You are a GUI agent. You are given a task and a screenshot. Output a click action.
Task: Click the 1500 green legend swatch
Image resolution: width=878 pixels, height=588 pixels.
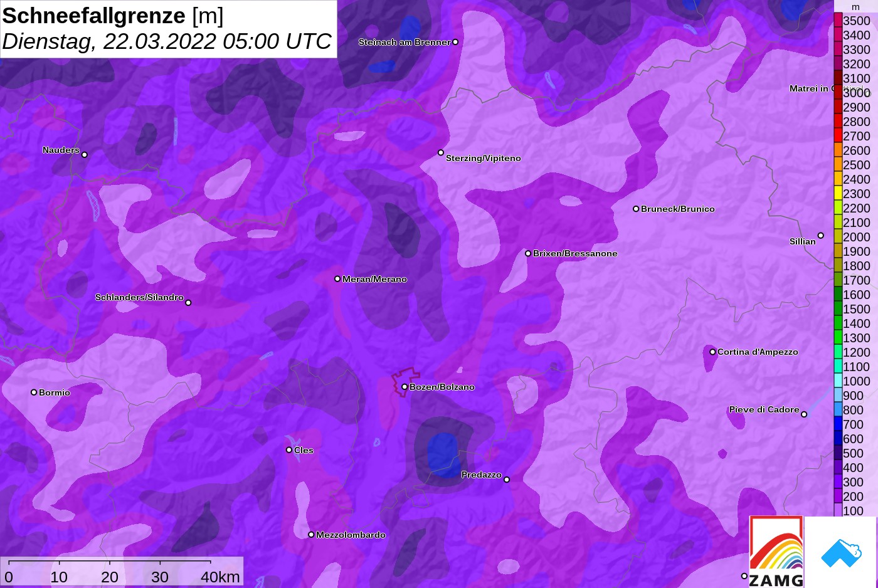838,309
